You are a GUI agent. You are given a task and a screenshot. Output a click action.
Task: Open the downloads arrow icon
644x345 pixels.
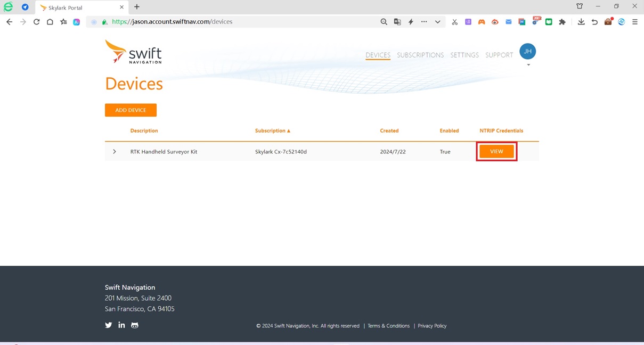click(x=581, y=22)
